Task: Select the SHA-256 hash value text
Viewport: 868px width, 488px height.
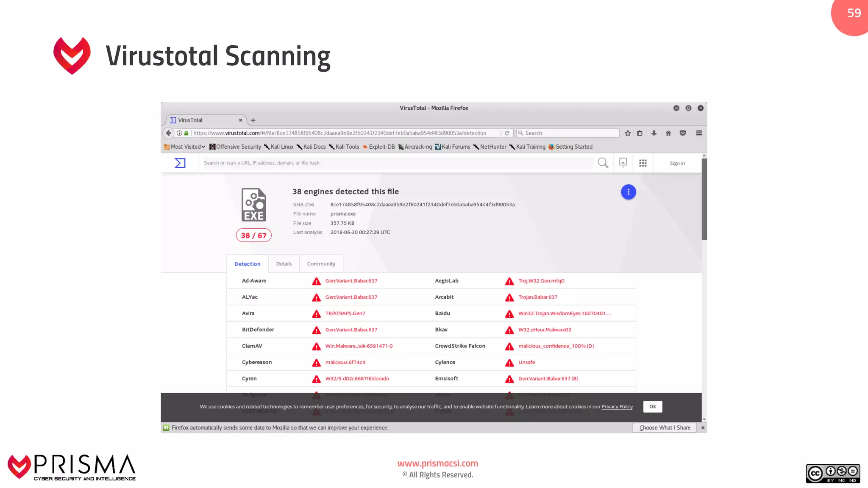Action: [423, 205]
